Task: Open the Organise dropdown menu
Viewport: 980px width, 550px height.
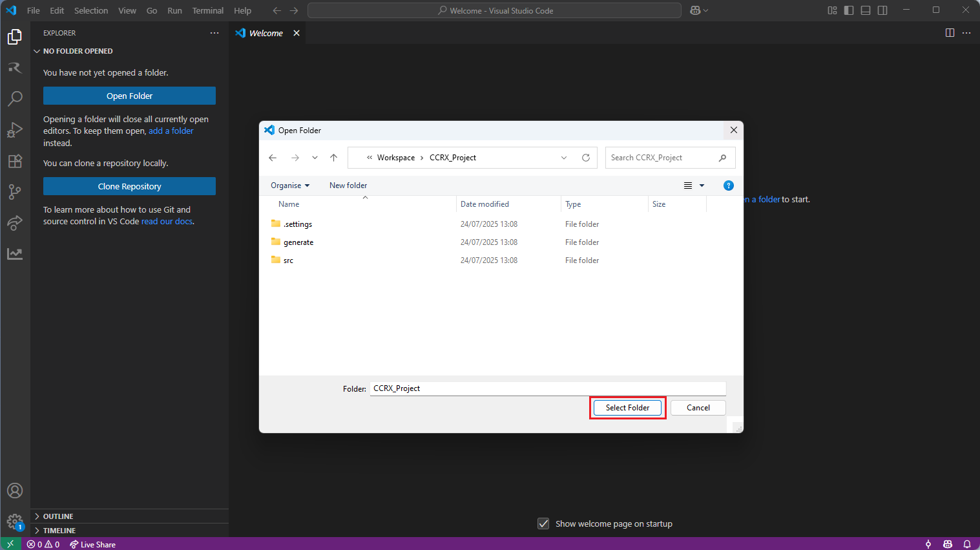Action: point(290,185)
